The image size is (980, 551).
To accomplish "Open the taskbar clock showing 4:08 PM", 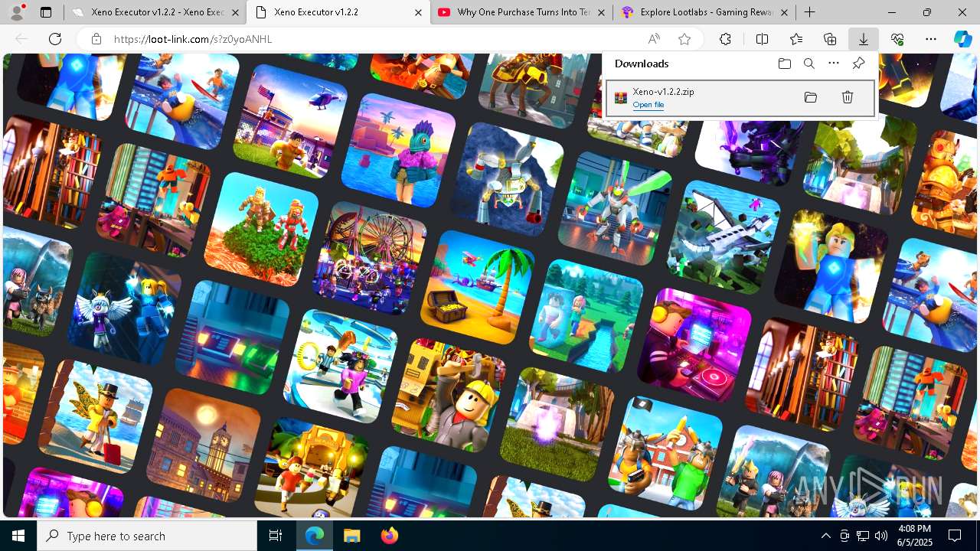I will 914,536.
